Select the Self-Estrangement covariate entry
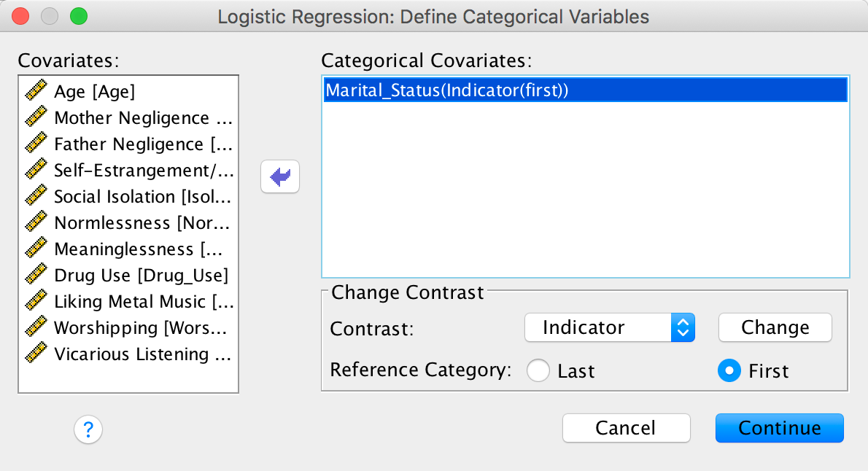The width and height of the screenshot is (868, 471). point(142,170)
